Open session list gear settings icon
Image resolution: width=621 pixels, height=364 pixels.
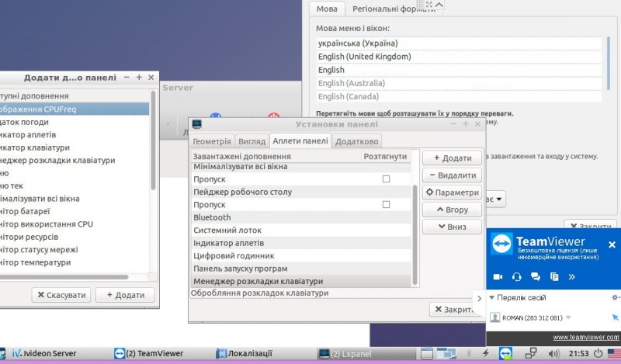tap(615, 298)
